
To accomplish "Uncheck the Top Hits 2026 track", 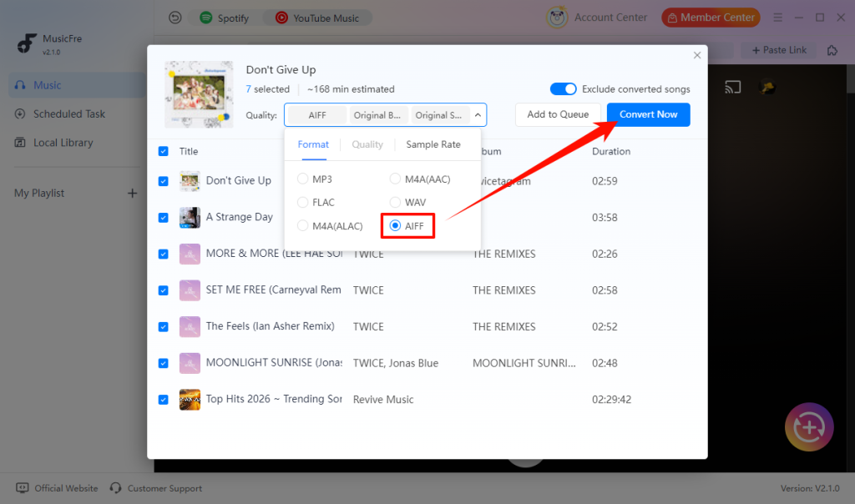I will coord(163,400).
